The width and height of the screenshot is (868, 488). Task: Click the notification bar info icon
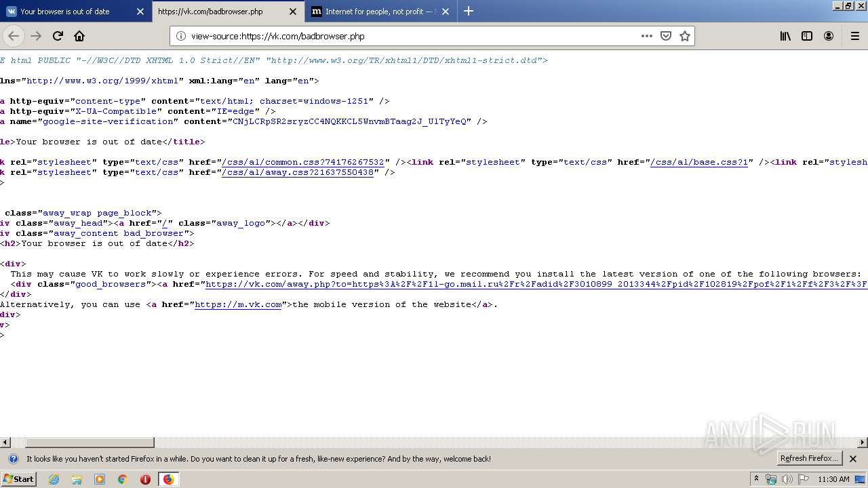(13, 459)
